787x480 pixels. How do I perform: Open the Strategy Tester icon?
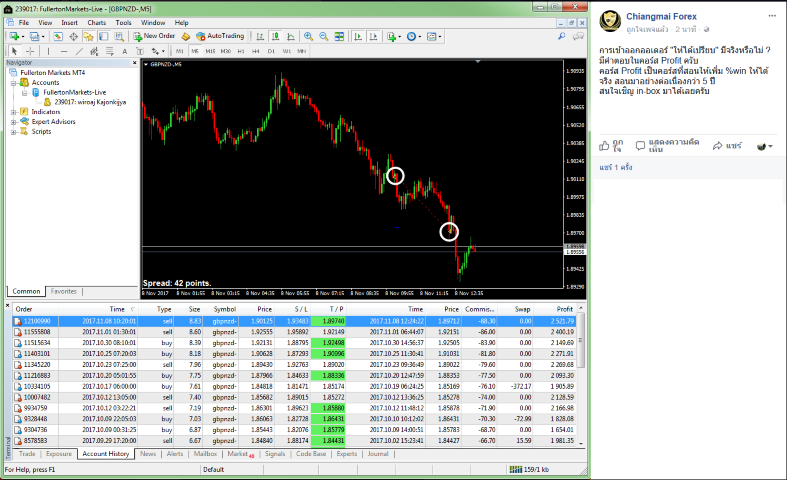coord(119,36)
